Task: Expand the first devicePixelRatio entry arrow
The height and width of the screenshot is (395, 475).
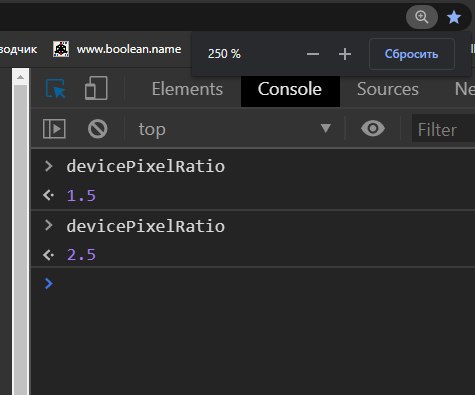Action: [x=49, y=166]
